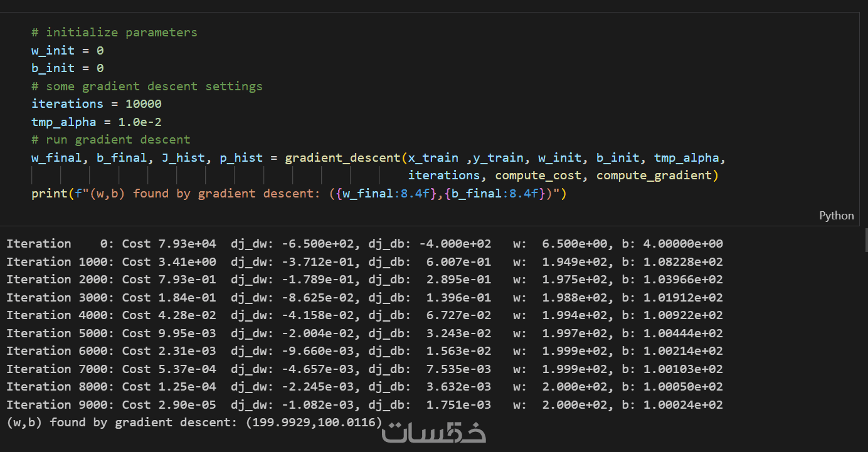Screen dimensions: 868x452
Task: Click the '# some gradient descent settings' comment
Action: pos(147,86)
